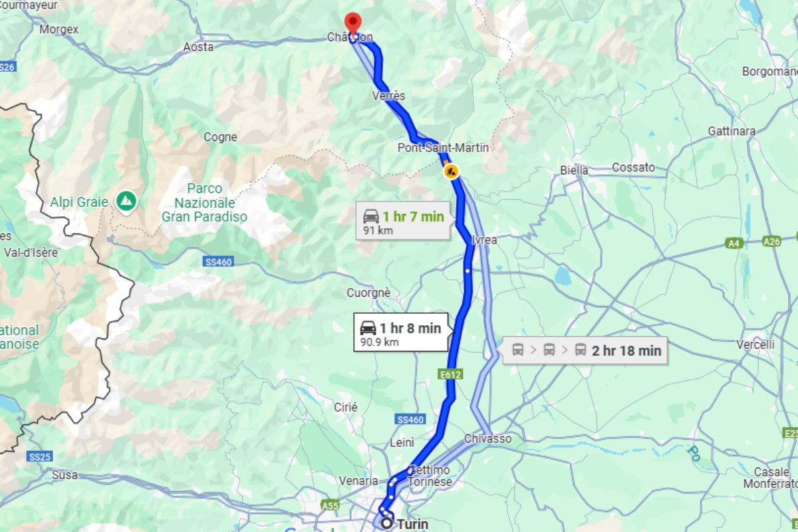Click the car icon in 1 hr 8 min label
This screenshot has height=532, width=798.
[368, 328]
